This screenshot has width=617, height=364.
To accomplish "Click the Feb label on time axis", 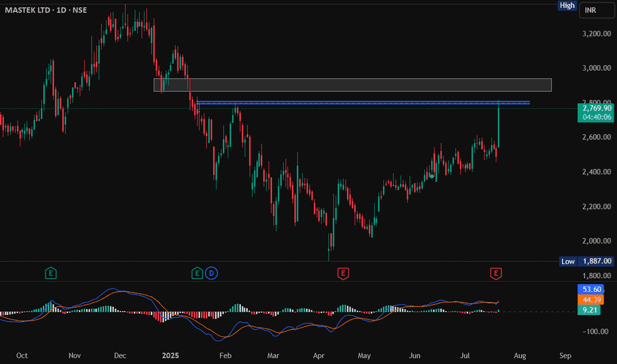I will tap(226, 356).
